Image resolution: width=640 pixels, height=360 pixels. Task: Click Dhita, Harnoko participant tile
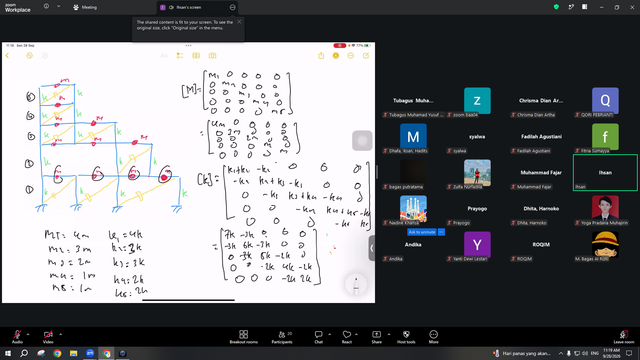click(541, 208)
